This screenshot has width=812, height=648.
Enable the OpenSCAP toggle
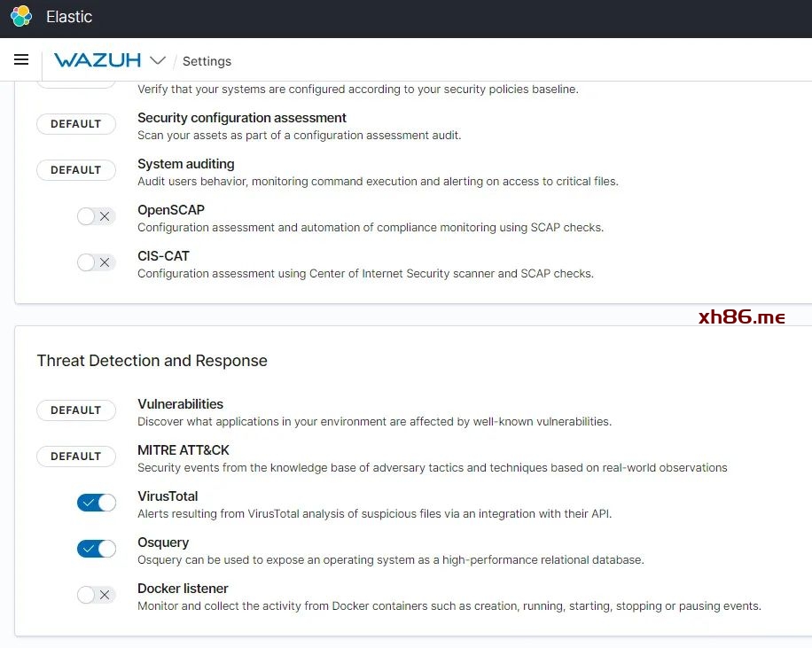tap(96, 216)
